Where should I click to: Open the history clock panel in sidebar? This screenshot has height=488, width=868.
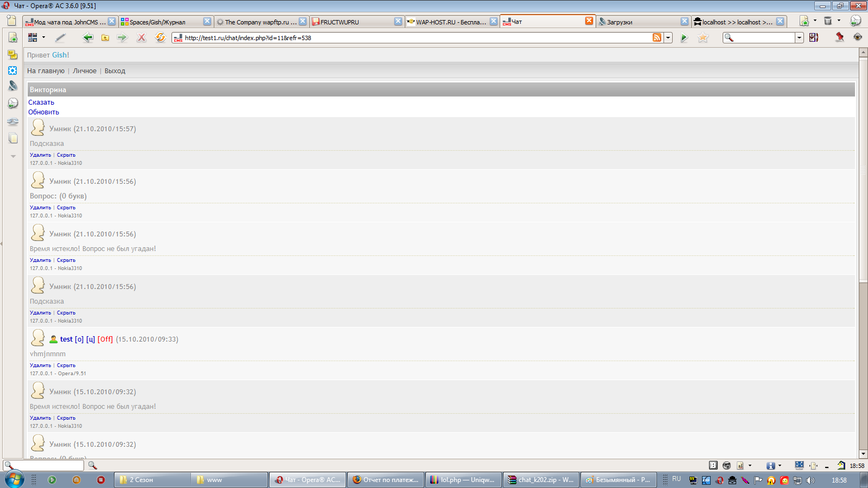point(12,103)
